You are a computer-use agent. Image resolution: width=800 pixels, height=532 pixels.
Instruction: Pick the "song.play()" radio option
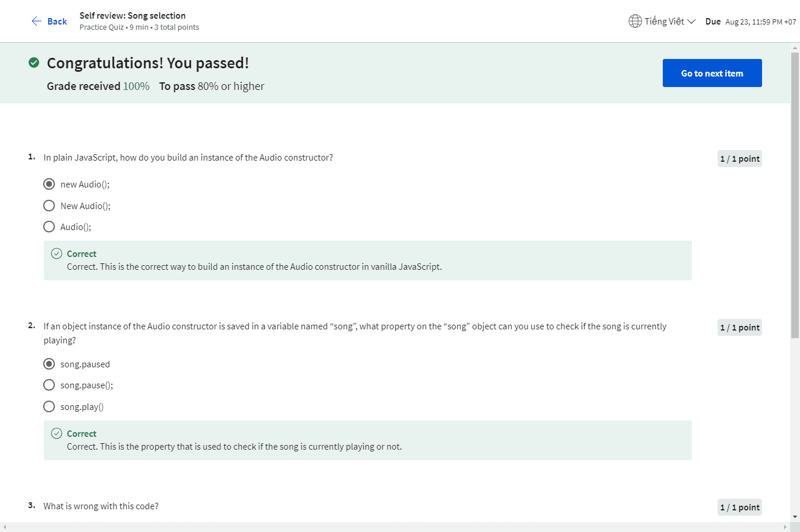tap(49, 406)
